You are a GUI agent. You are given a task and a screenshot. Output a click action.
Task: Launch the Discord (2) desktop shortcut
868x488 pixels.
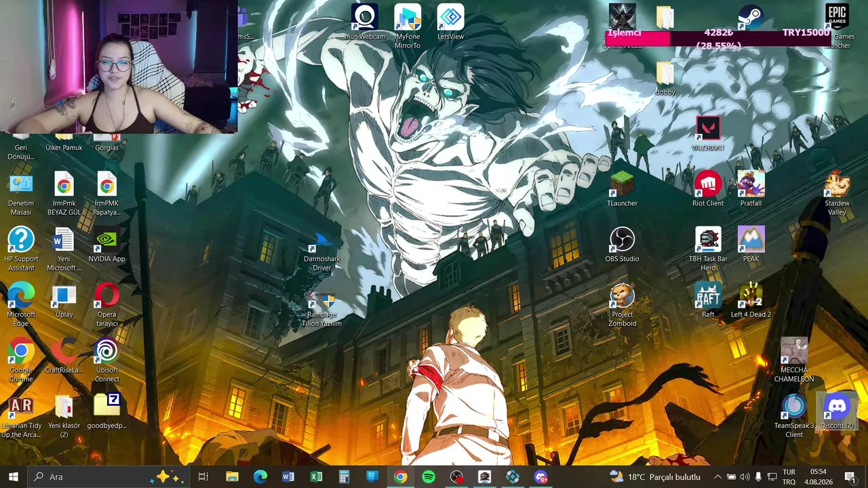coord(837,412)
